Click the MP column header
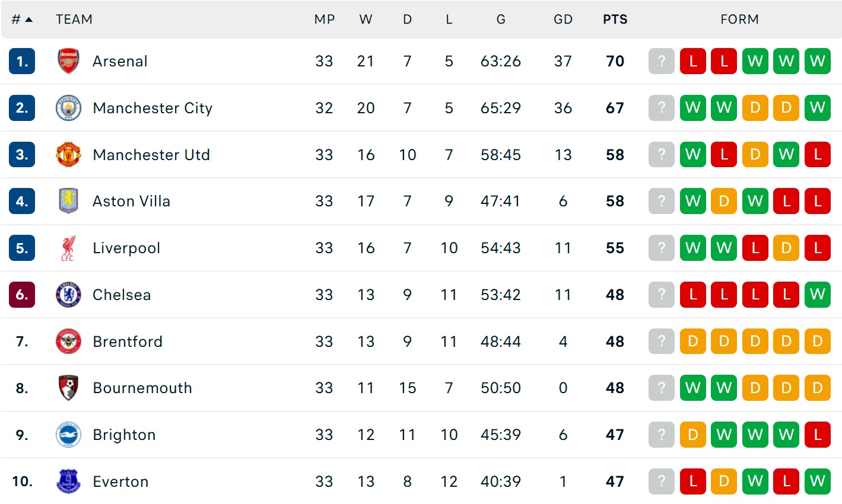Viewport: 842px width, 504px height. click(324, 20)
